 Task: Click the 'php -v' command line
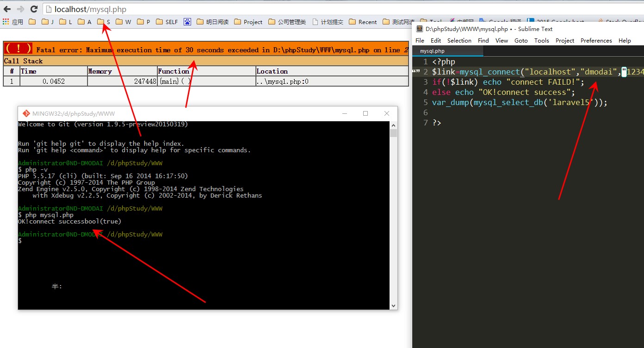[33, 170]
